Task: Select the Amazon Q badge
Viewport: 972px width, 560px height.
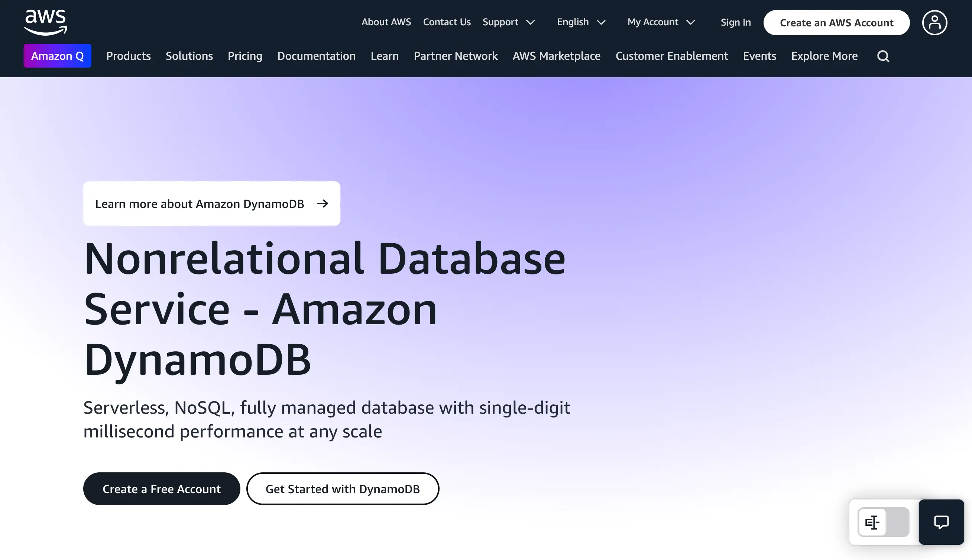Action: pyautogui.click(x=57, y=55)
